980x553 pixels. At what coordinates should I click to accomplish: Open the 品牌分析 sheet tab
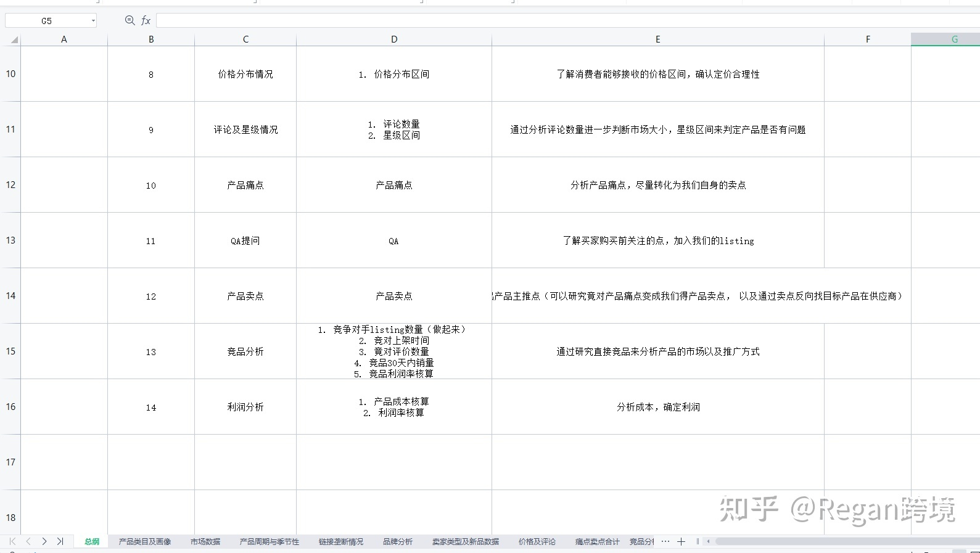pyautogui.click(x=397, y=541)
